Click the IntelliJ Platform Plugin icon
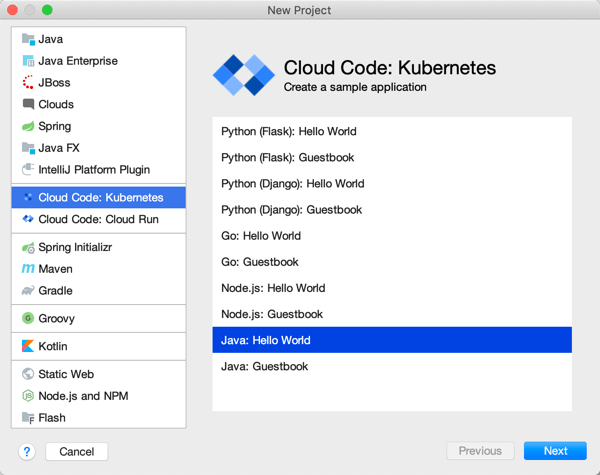Viewport: 600px width, 475px height. tap(28, 169)
